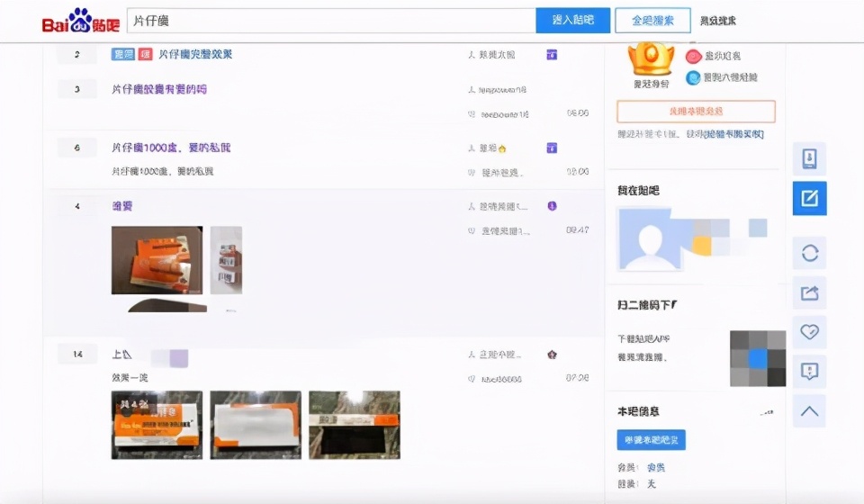This screenshot has width=864, height=504.
Task: Click the blue round icon beside the crown
Action: pyautogui.click(x=693, y=77)
